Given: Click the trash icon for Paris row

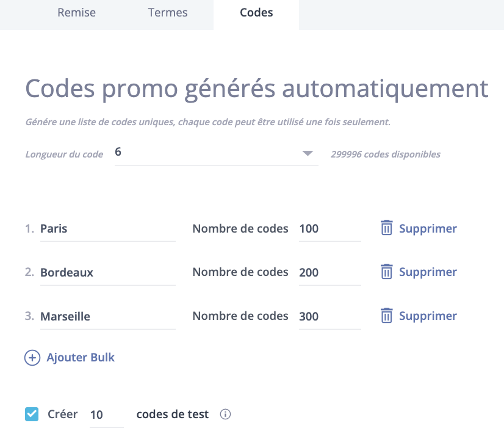Looking at the screenshot, I should (386, 228).
